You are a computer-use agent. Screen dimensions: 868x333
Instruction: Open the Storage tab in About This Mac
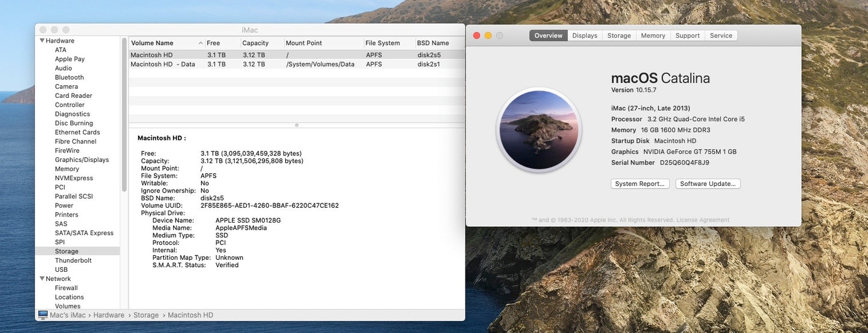pyautogui.click(x=619, y=35)
